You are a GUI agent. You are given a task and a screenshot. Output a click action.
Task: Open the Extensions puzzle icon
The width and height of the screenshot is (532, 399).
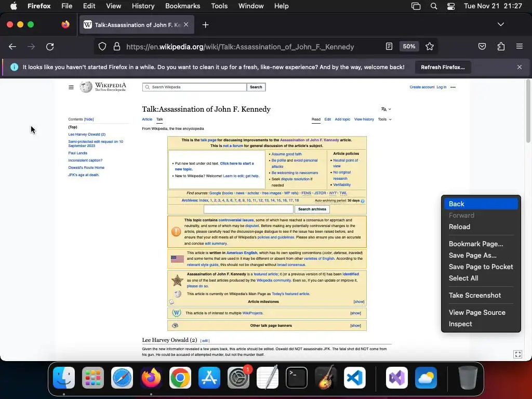pyautogui.click(x=501, y=46)
